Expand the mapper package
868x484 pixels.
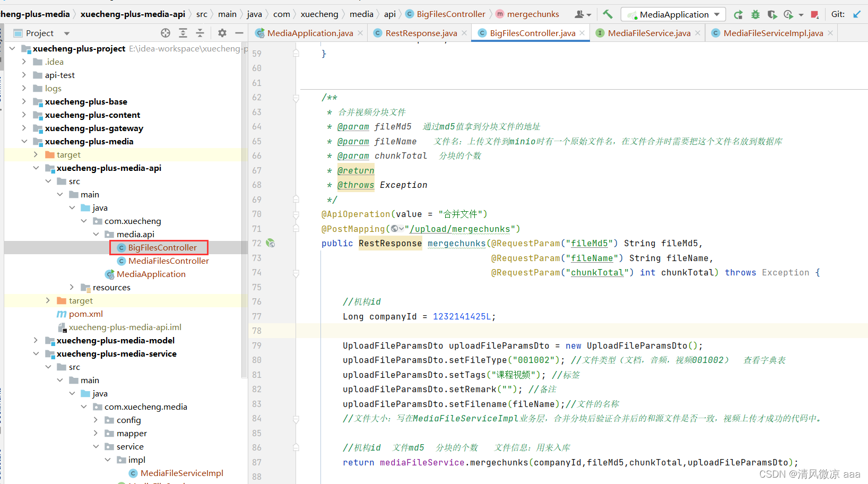click(96, 433)
